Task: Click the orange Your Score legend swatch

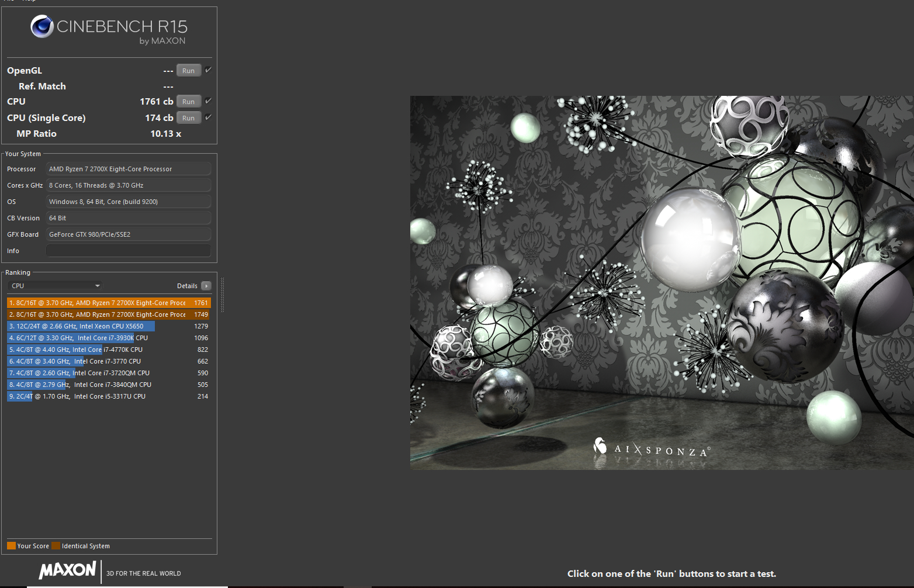Action: coord(11,545)
